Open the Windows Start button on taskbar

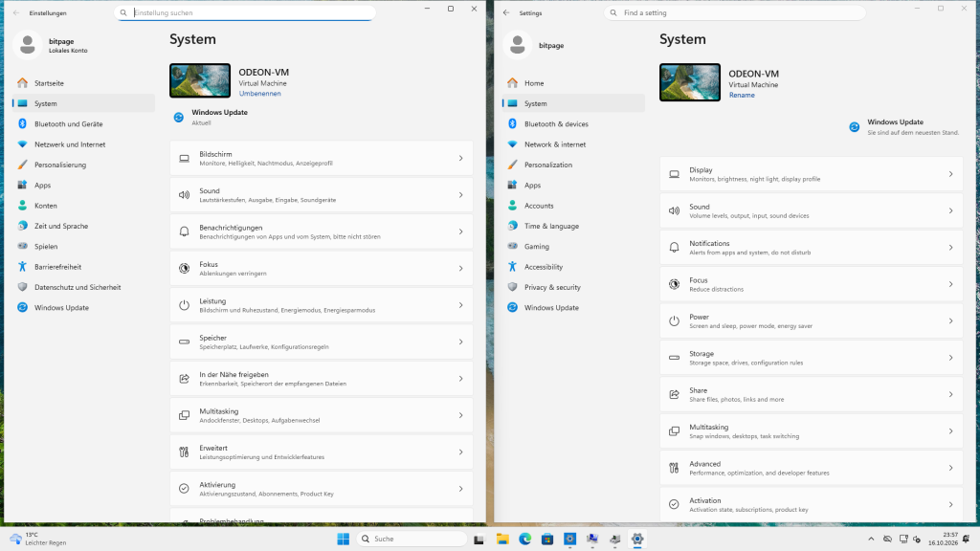point(344,540)
